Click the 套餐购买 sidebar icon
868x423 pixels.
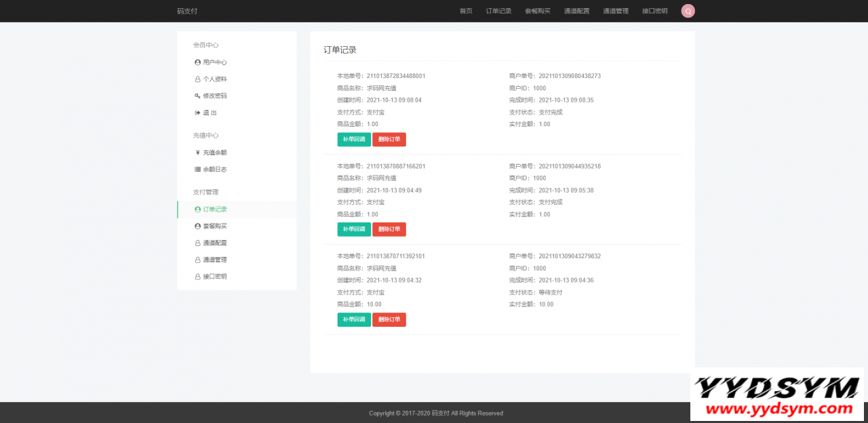click(197, 226)
